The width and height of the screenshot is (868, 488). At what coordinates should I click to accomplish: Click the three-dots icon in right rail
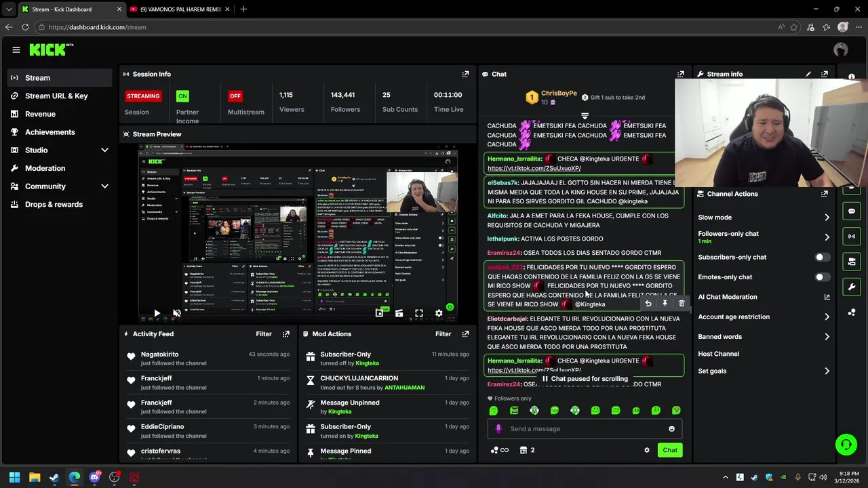point(852,312)
